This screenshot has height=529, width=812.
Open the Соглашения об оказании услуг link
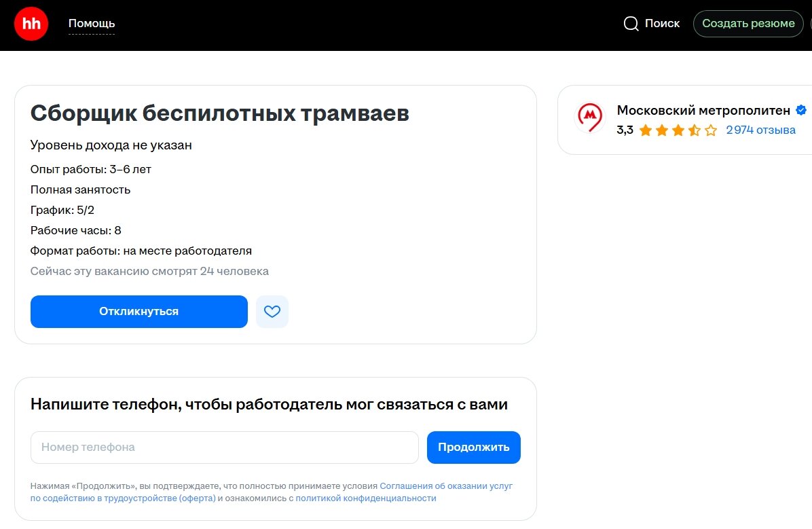coord(446,486)
